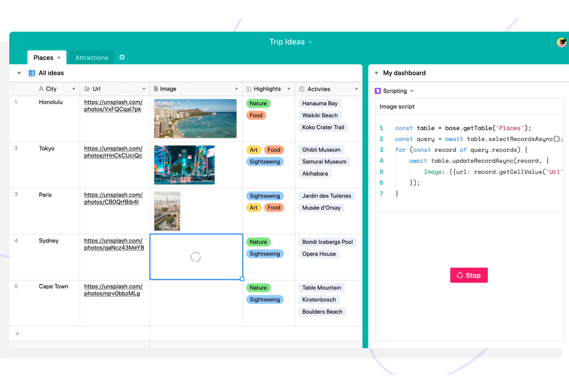The width and height of the screenshot is (569, 392).
Task: Select the Boulders Beach activity chip
Action: point(322,312)
